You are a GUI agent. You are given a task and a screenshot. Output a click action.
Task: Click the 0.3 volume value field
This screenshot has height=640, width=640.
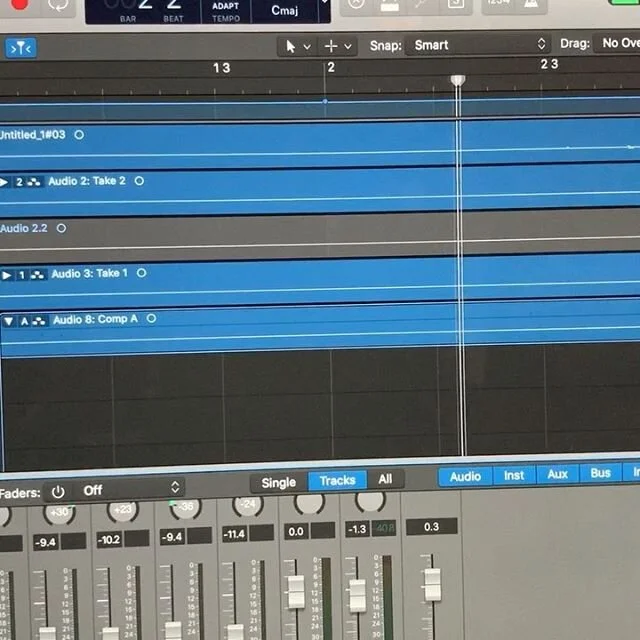[x=431, y=527]
